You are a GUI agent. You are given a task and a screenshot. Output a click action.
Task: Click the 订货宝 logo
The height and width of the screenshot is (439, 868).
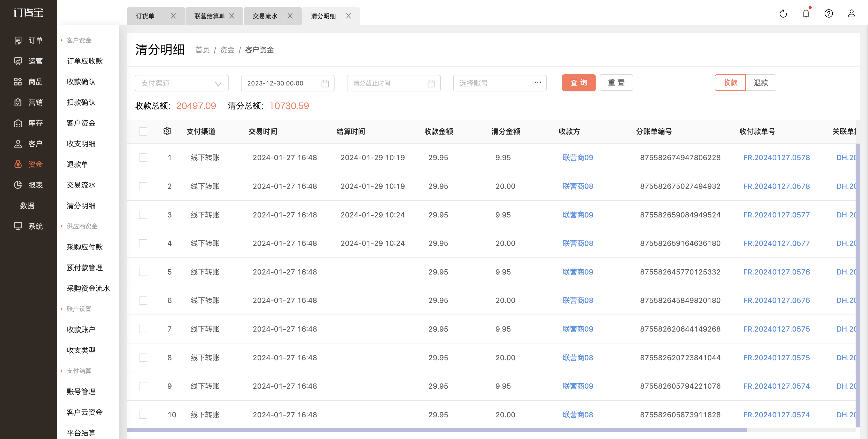coord(28,13)
